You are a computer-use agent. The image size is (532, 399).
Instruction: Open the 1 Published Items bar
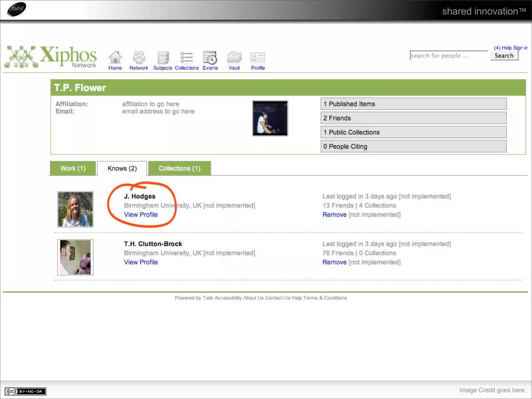[x=414, y=104]
